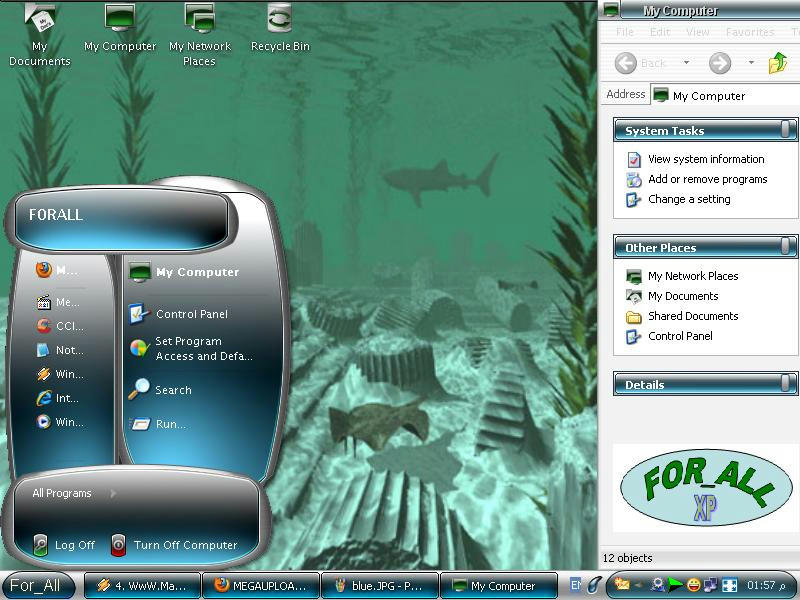
Task: Click the For_All start button
Action: coord(37,585)
